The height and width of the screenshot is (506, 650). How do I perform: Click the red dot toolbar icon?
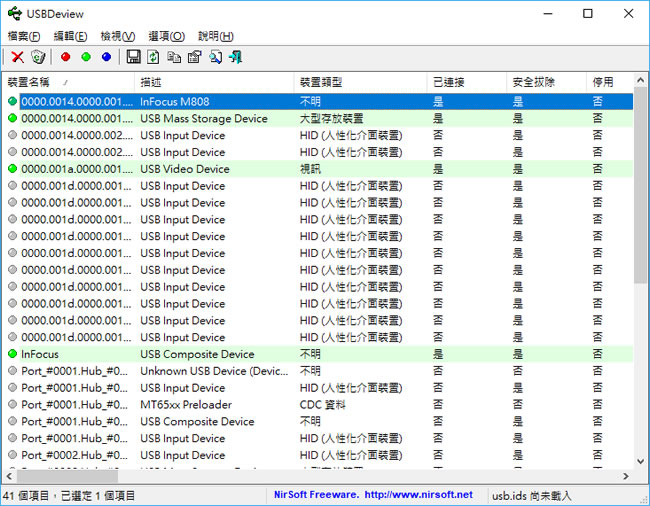[x=66, y=57]
